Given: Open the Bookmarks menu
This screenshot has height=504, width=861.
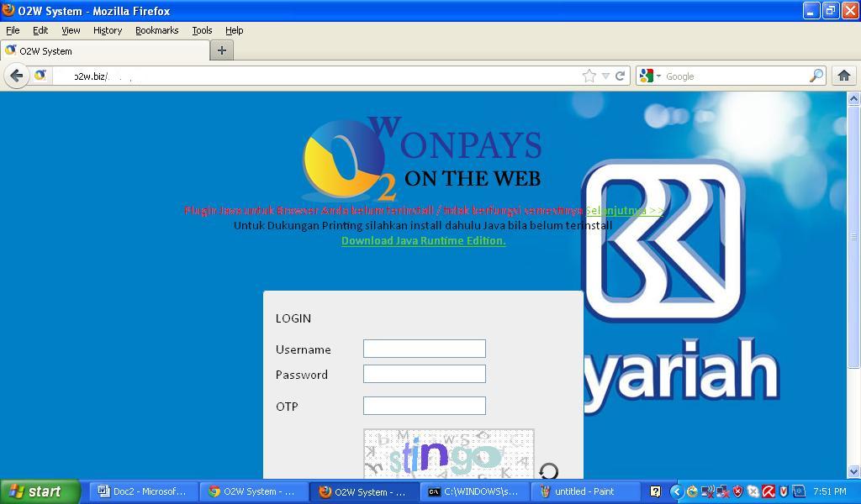Looking at the screenshot, I should coord(156,29).
